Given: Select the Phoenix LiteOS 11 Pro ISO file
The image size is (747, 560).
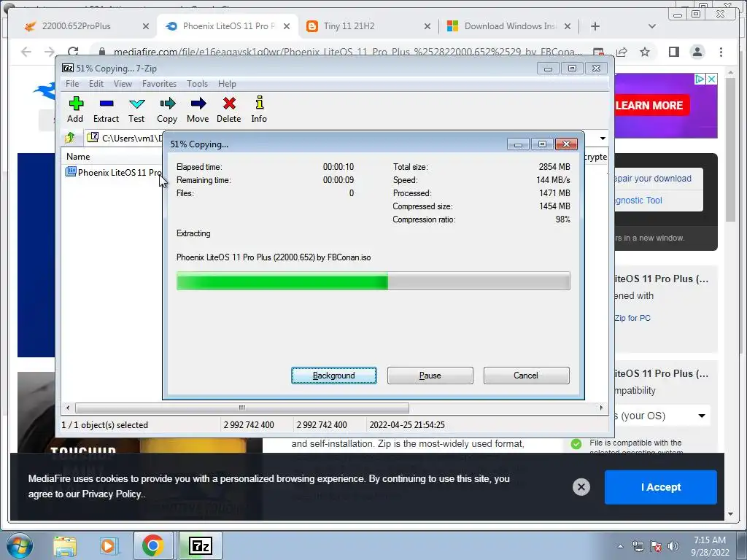Looking at the screenshot, I should pyautogui.click(x=114, y=172).
